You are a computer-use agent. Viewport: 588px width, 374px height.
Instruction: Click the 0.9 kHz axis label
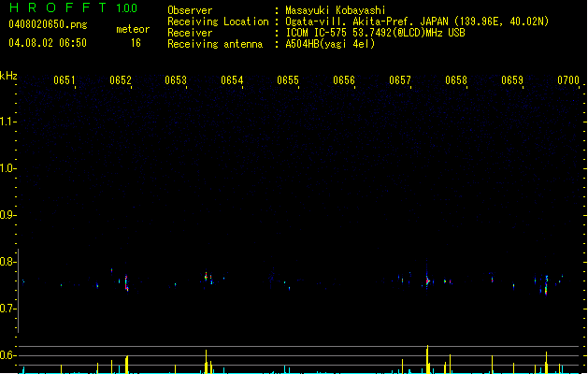tap(7, 215)
